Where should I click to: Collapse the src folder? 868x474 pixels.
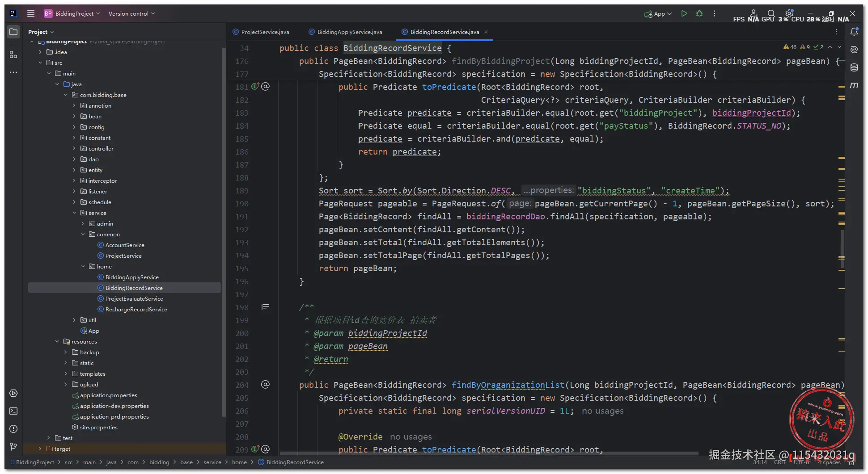click(x=40, y=63)
